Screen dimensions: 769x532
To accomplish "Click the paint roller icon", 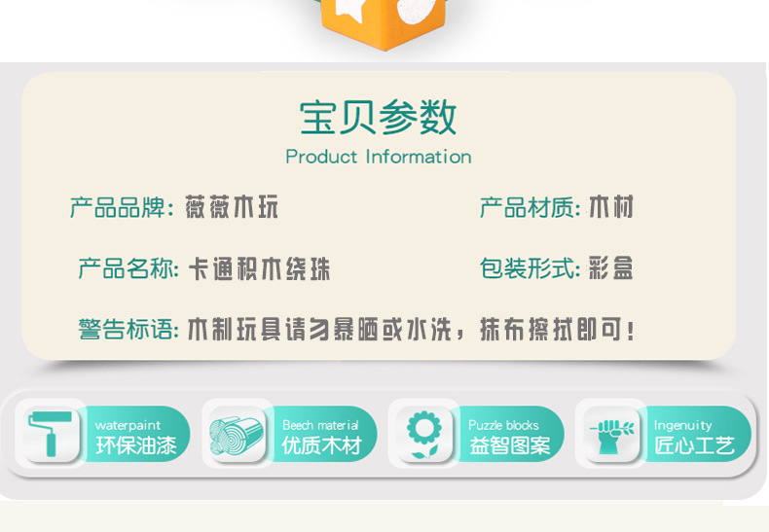I will point(52,434).
